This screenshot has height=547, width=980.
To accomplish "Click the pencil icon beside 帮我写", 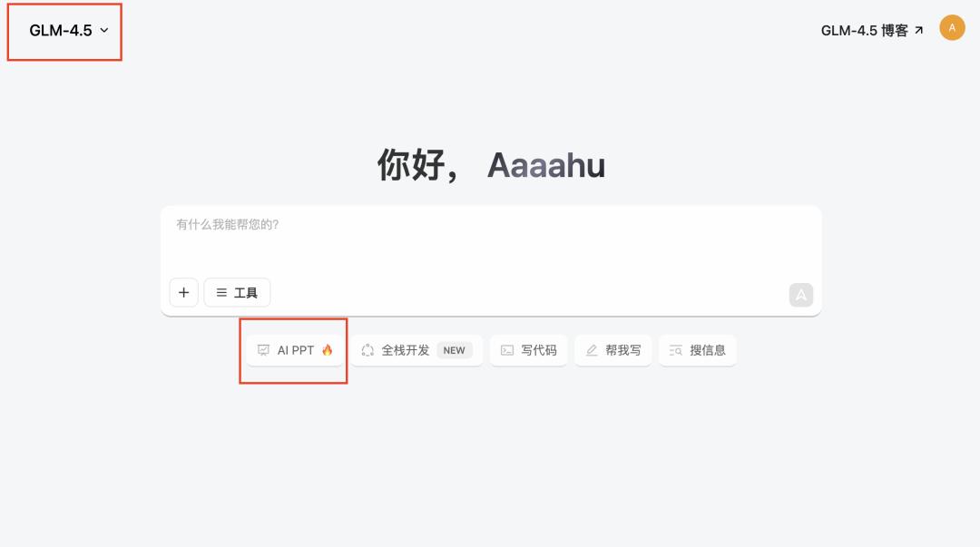I will click(592, 350).
